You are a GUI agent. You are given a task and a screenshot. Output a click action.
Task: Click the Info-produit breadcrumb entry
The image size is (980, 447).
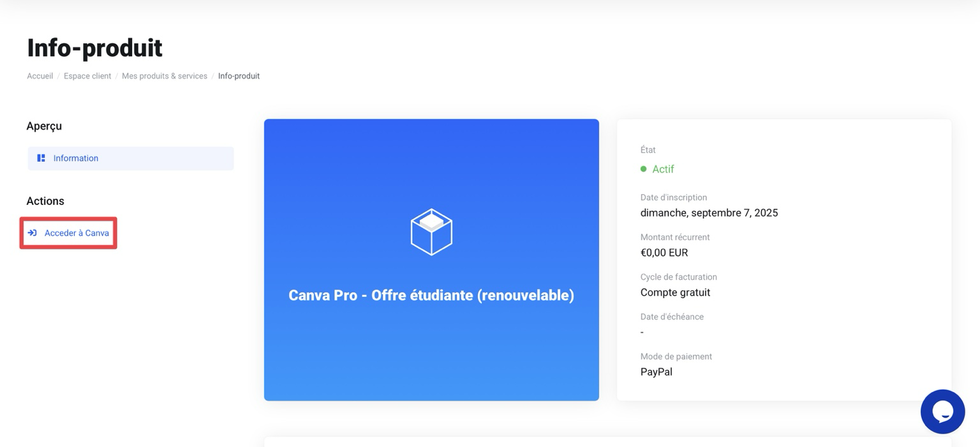239,76
